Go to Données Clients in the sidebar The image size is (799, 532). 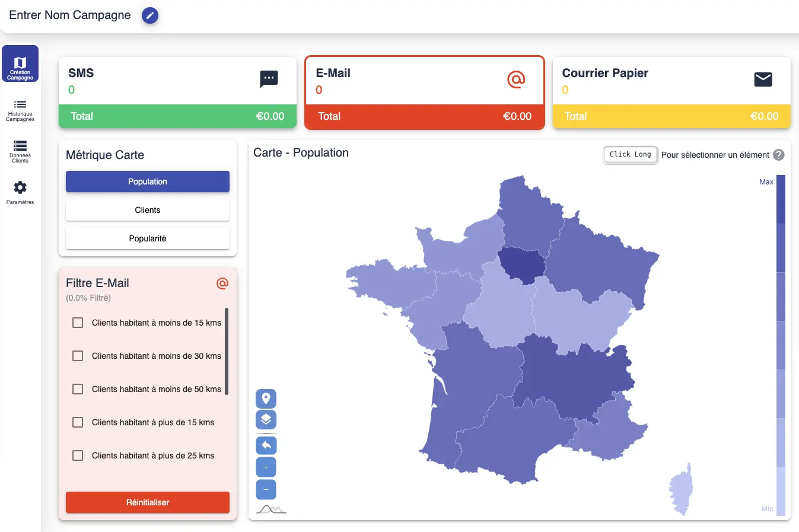pyautogui.click(x=20, y=151)
